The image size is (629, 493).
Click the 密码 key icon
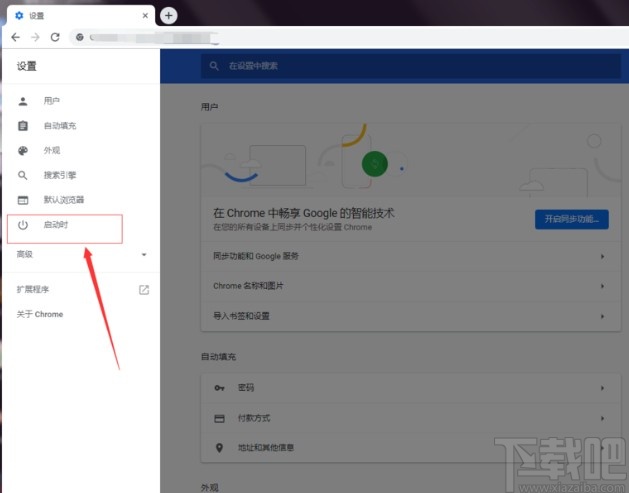tap(219, 388)
